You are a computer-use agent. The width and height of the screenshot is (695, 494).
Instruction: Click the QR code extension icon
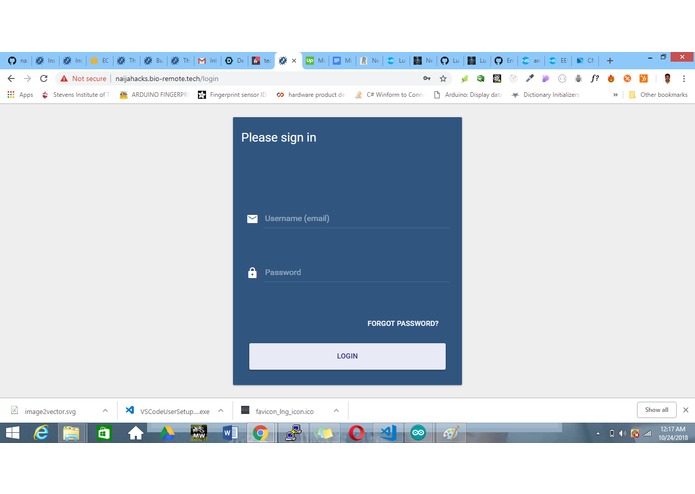coord(497,78)
